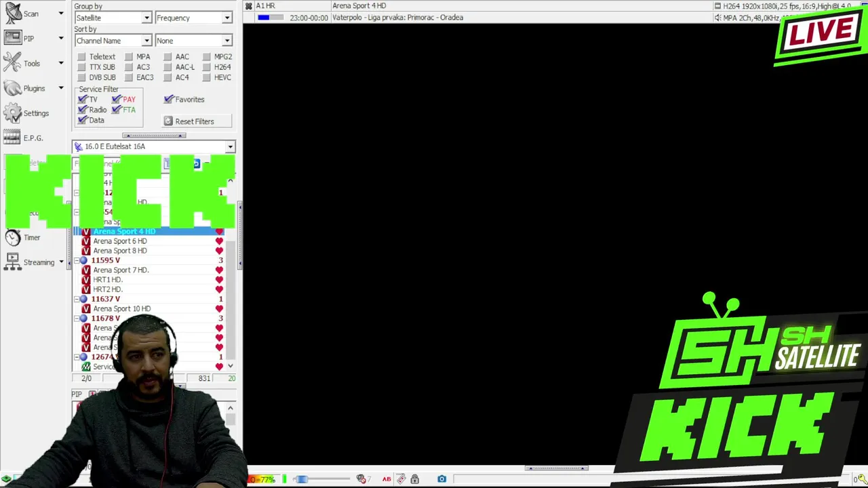Image resolution: width=868 pixels, height=488 pixels.
Task: Collapse the 11595 V transponder group
Action: tap(76, 260)
